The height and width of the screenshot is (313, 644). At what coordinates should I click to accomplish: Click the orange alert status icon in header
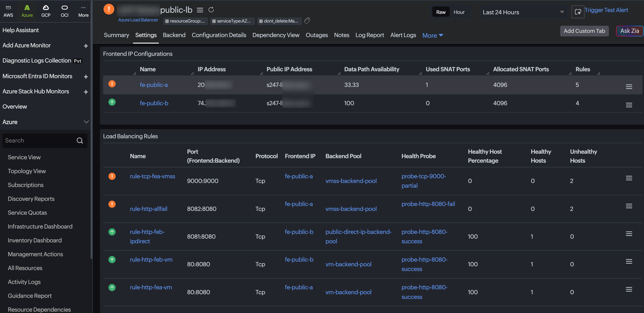tap(109, 9)
